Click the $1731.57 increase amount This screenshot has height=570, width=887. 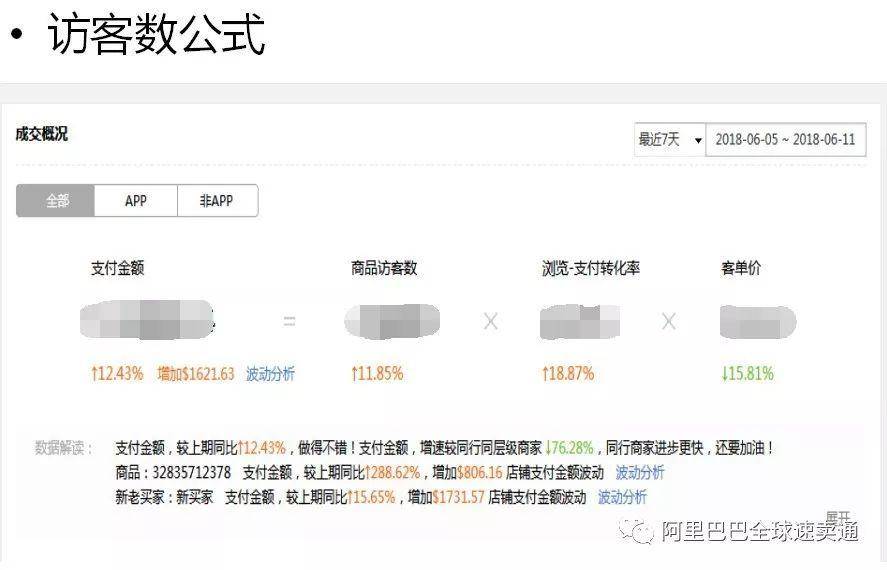pyautogui.click(x=459, y=497)
